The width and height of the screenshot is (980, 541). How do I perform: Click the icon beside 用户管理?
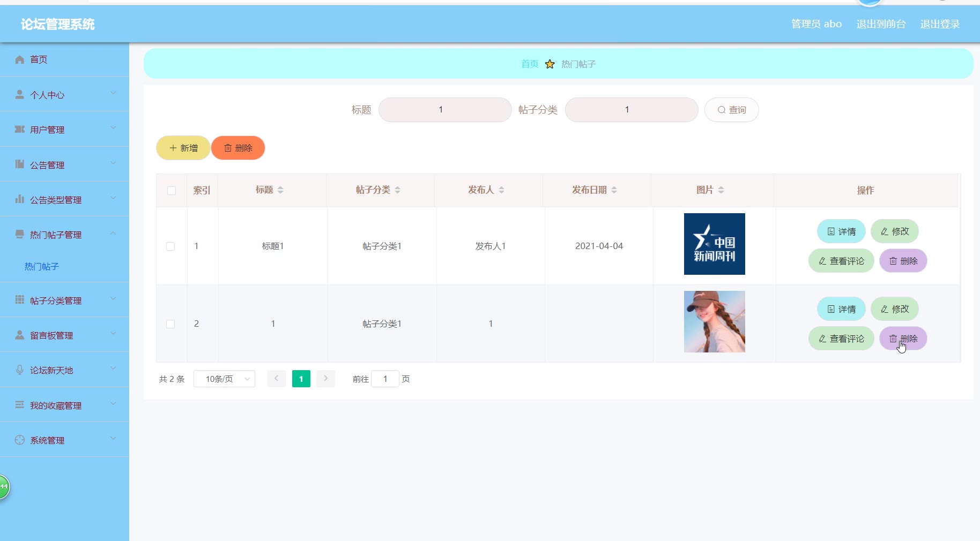[x=20, y=129]
